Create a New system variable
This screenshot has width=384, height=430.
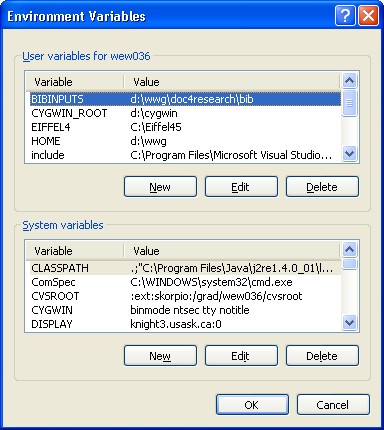pos(160,356)
